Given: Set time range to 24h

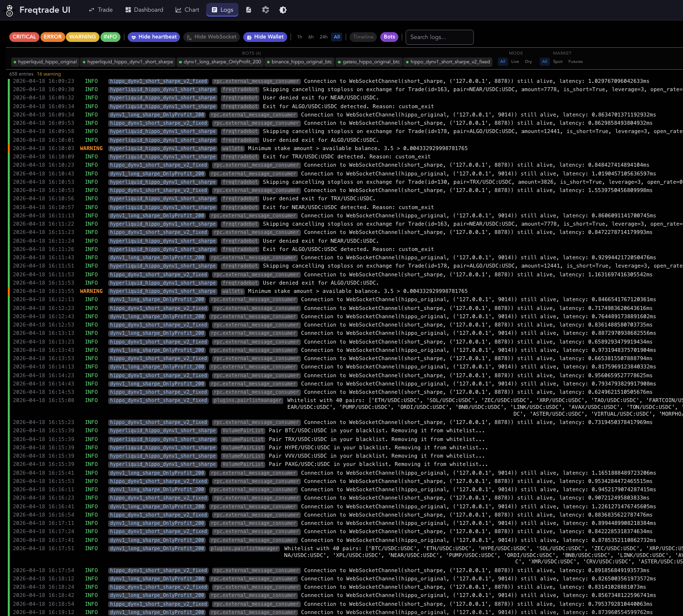Looking at the screenshot, I should pyautogui.click(x=324, y=37).
